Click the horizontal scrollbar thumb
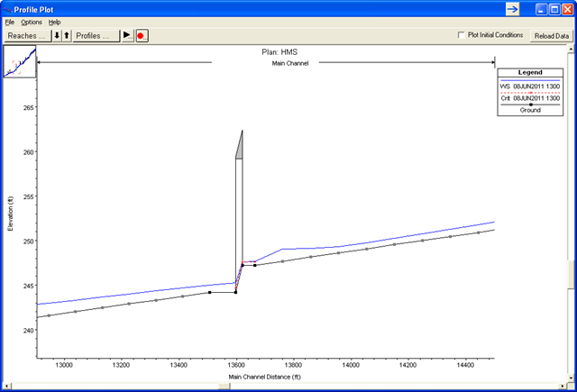 point(224,386)
